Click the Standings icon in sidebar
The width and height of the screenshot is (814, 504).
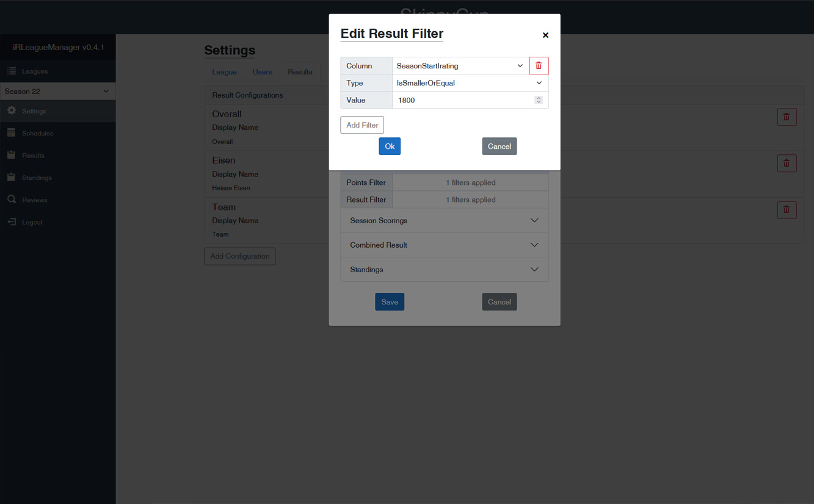[x=12, y=178]
